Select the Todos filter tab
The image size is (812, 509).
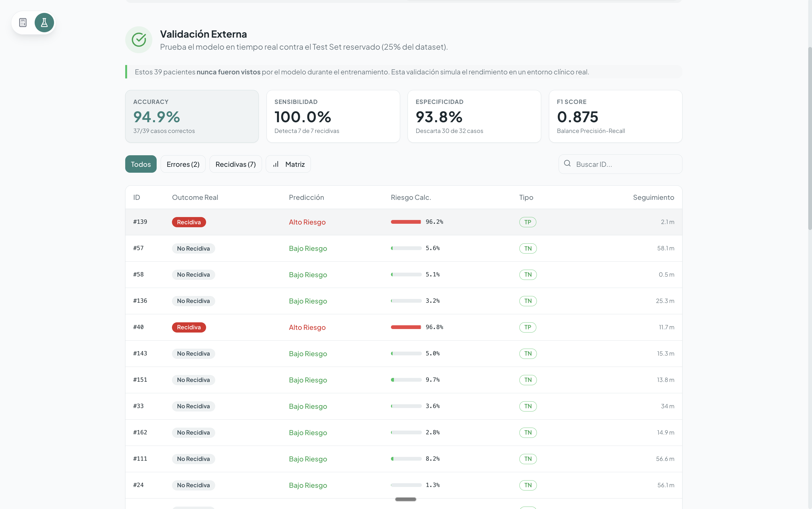tap(141, 164)
